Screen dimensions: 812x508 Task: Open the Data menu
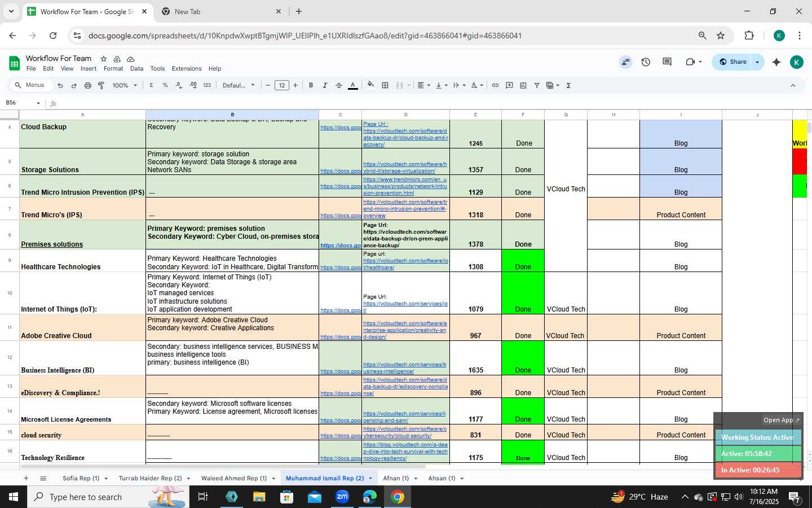pos(136,68)
